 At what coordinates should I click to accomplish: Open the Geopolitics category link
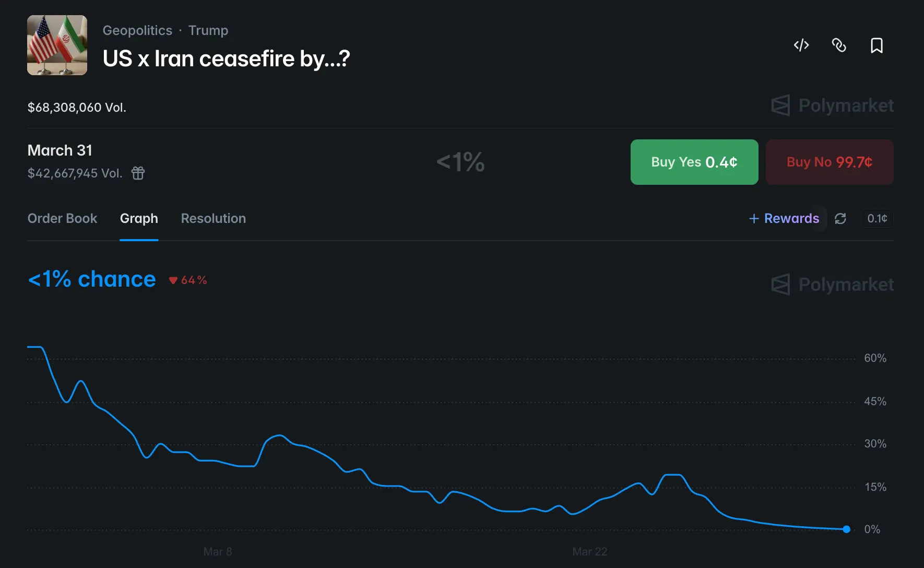pos(137,30)
